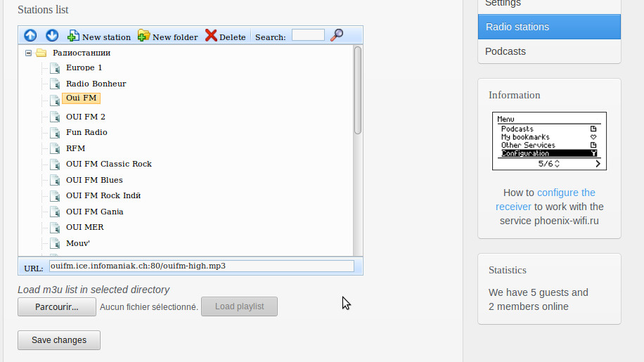Click the Load playlist button
644x362 pixels.
tap(240, 306)
